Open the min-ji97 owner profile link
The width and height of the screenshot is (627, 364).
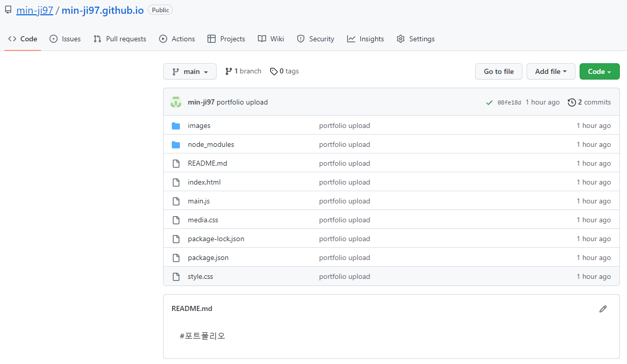pyautogui.click(x=35, y=10)
